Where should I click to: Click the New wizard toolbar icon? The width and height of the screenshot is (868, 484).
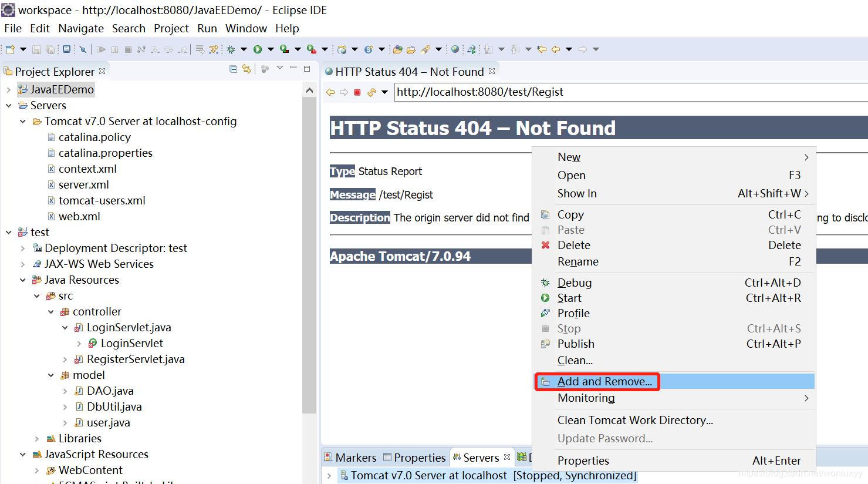pos(10,49)
